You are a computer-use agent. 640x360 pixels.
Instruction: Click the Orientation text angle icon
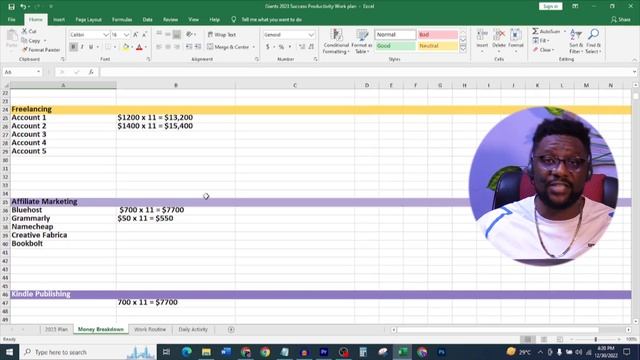pyautogui.click(x=189, y=35)
